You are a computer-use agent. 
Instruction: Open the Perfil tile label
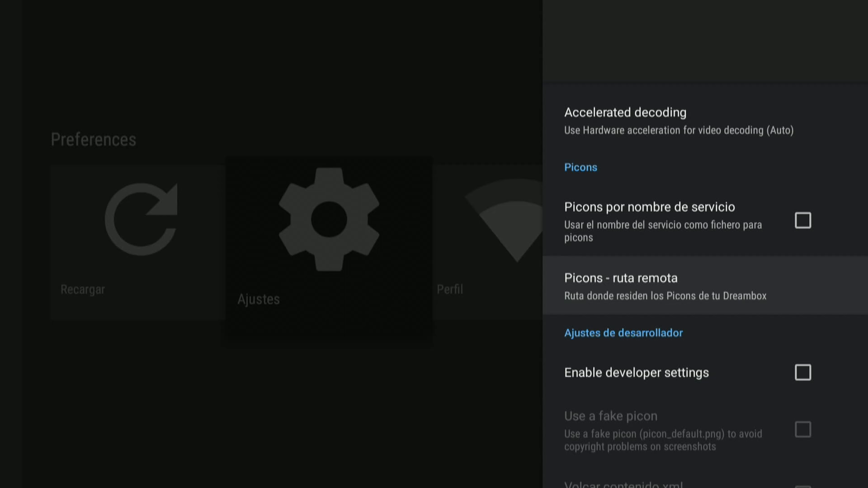point(450,290)
